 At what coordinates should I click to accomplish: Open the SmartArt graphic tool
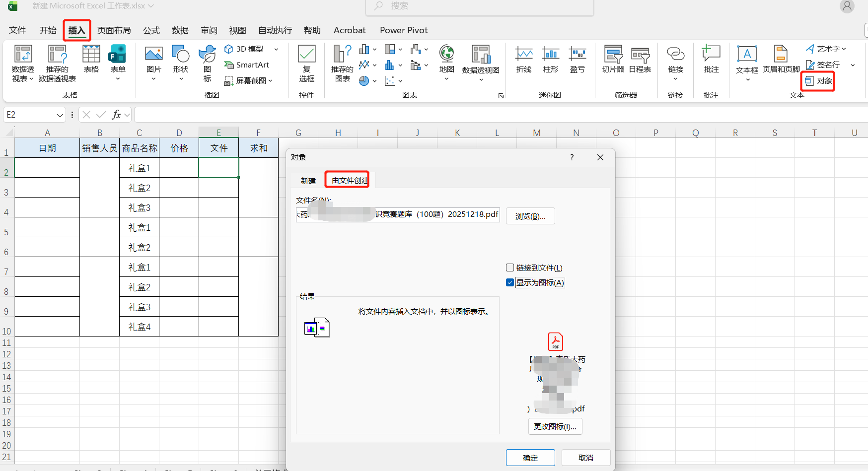pyautogui.click(x=246, y=65)
